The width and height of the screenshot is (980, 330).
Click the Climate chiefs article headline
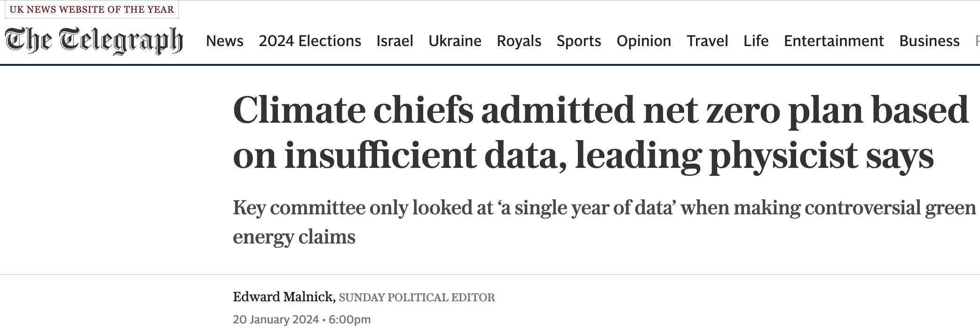(x=600, y=132)
